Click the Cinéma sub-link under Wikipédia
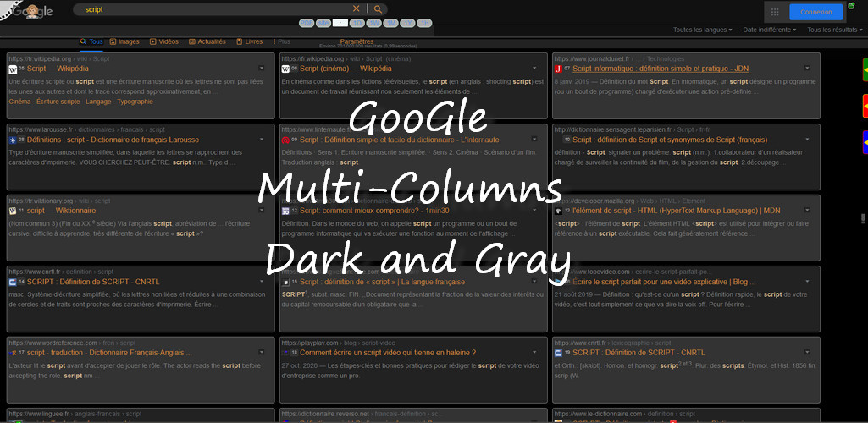The image size is (868, 423). [x=20, y=102]
